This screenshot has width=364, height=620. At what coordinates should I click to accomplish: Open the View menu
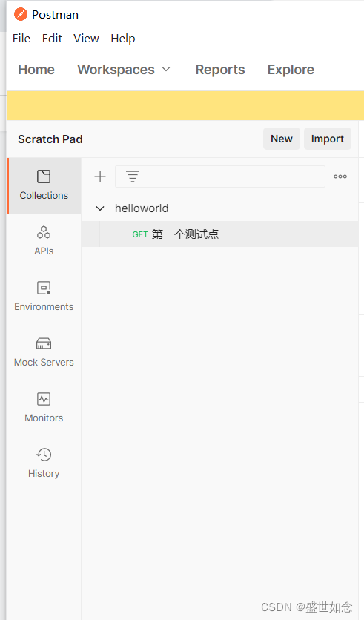(x=86, y=39)
